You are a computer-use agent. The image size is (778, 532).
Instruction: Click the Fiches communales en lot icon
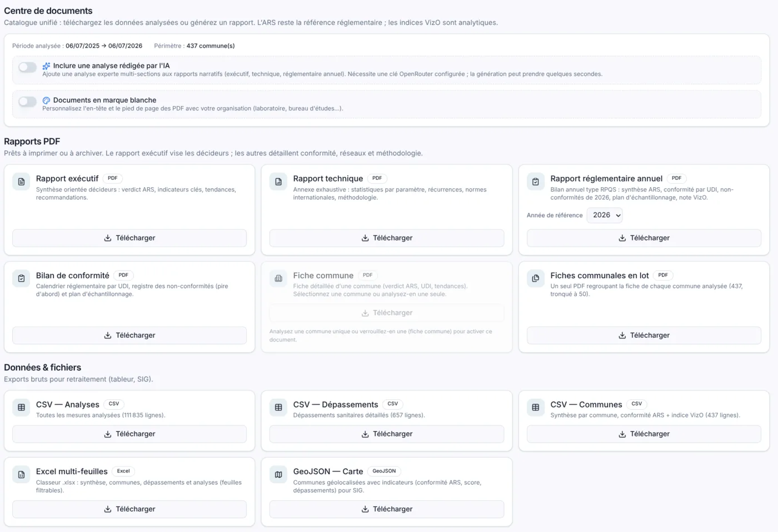(x=536, y=279)
